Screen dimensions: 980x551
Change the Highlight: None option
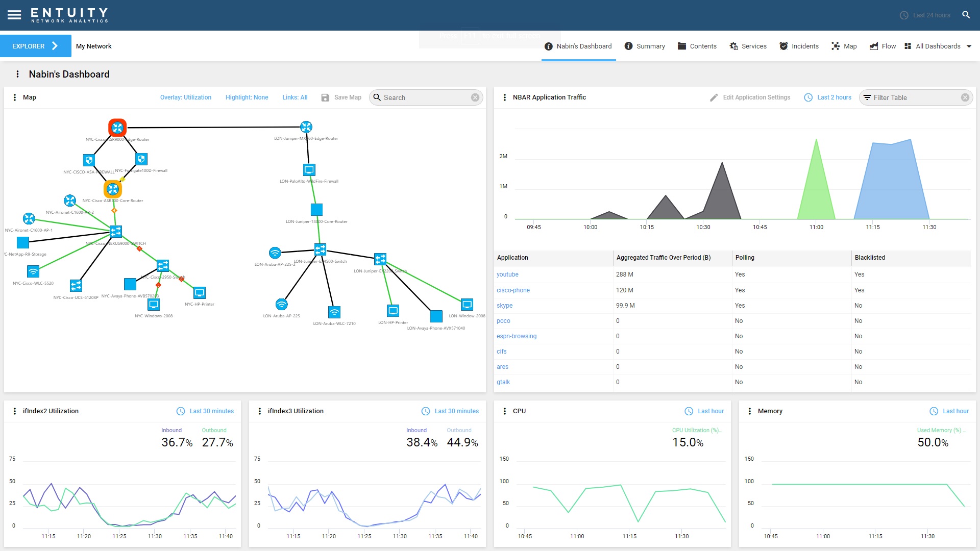coord(247,97)
